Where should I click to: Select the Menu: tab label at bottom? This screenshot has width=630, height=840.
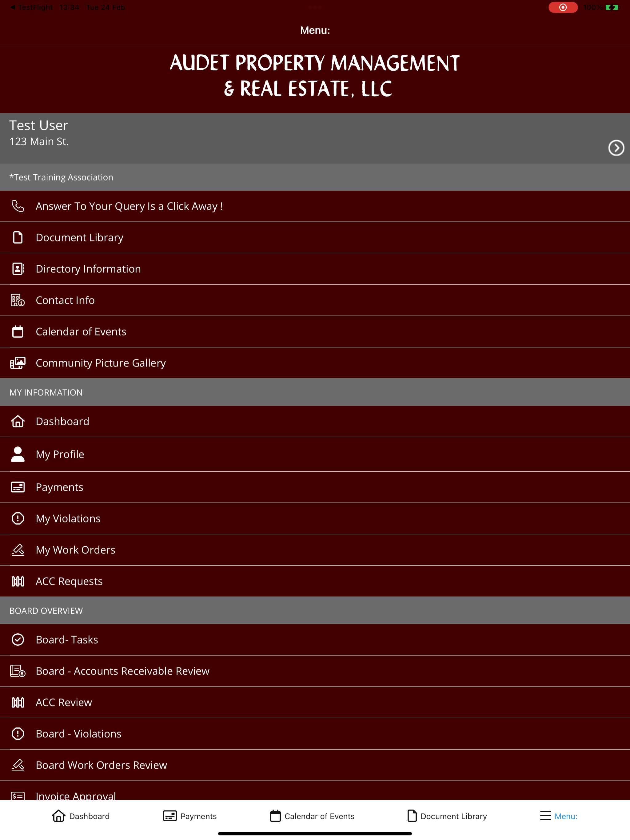(x=566, y=816)
